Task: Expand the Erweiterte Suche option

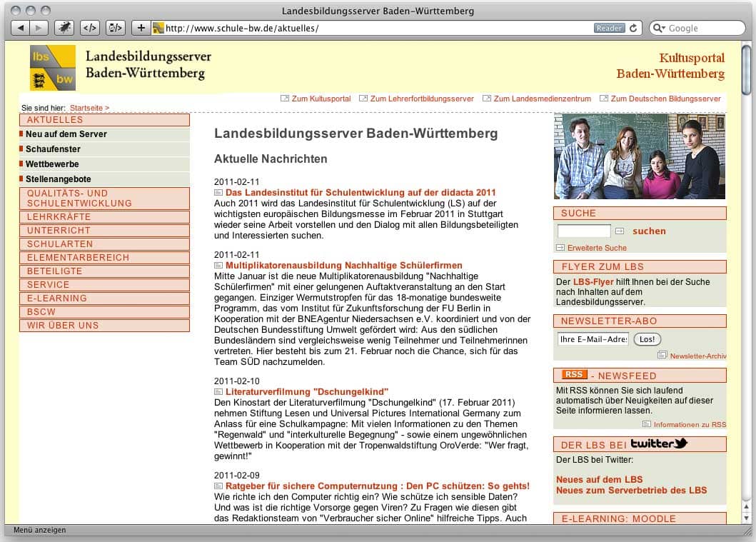Action: pos(596,248)
